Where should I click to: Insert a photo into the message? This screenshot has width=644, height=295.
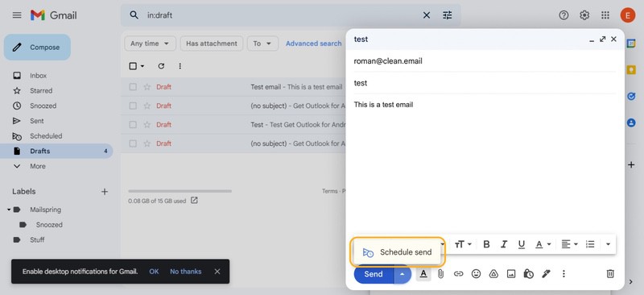tap(511, 273)
